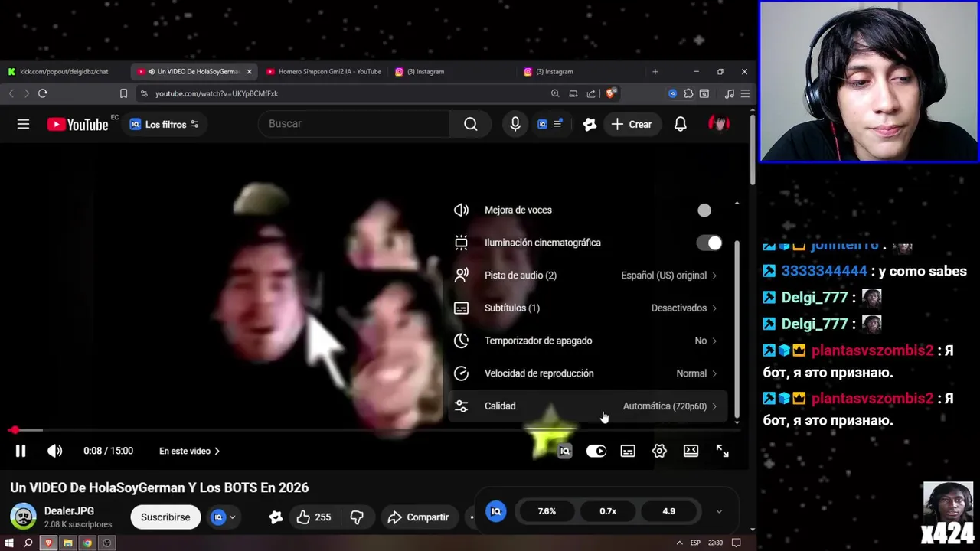Open Los filtros options
Screen dimensions: 980x551
[164, 124]
